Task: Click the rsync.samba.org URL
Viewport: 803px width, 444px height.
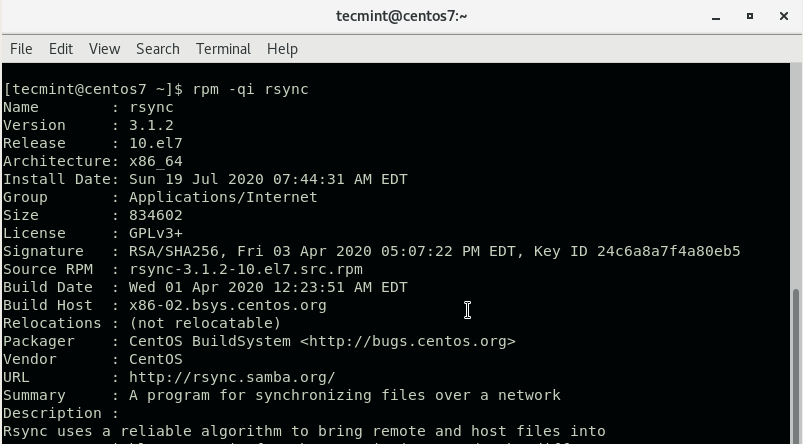Action: [x=232, y=377]
